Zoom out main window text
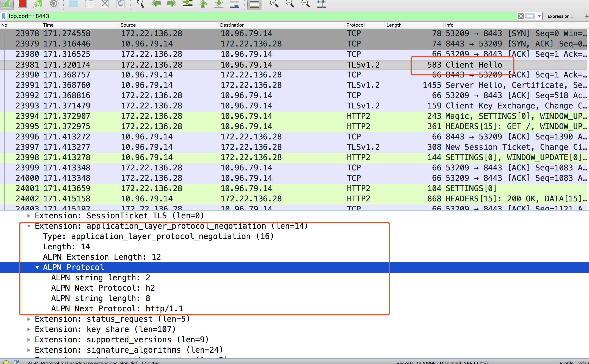The height and width of the screenshot is (364, 589). click(x=290, y=4)
